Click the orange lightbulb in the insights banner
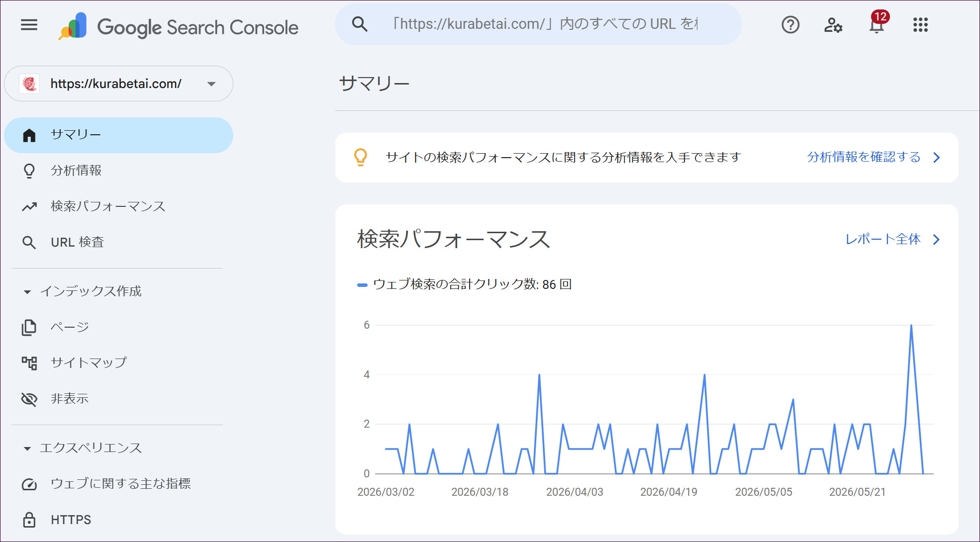Image resolution: width=980 pixels, height=542 pixels. [x=361, y=157]
